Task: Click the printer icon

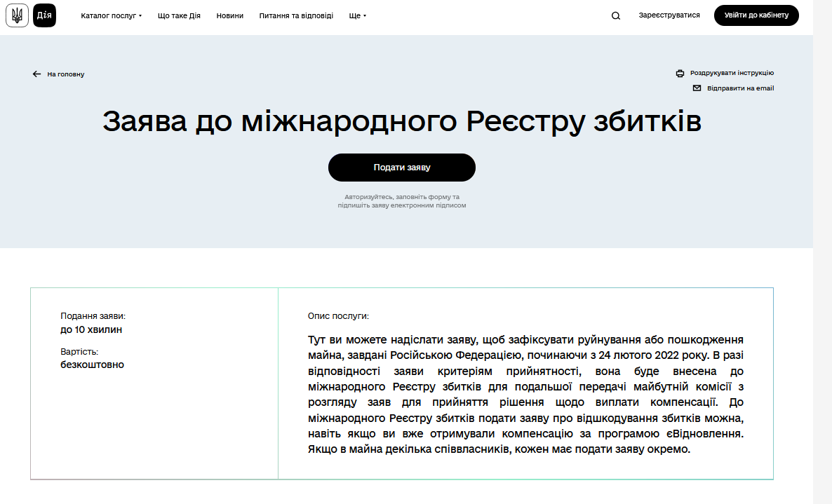Action: coord(680,73)
